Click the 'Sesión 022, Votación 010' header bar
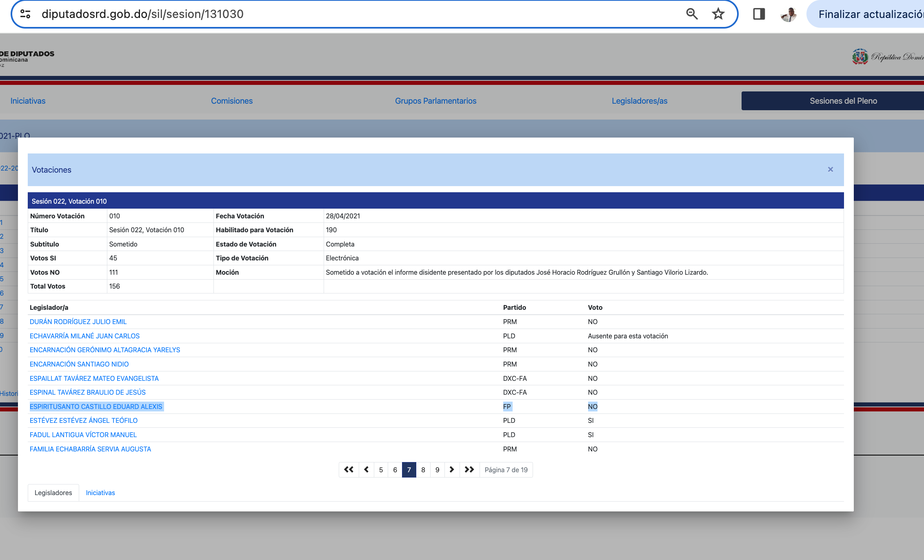The width and height of the screenshot is (924, 560). click(x=435, y=201)
